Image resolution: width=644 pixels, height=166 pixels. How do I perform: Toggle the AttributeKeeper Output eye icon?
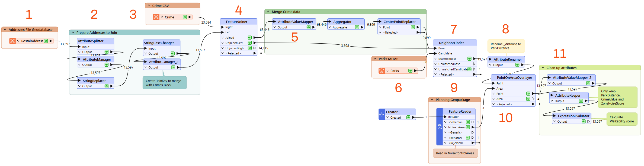[x=581, y=101]
